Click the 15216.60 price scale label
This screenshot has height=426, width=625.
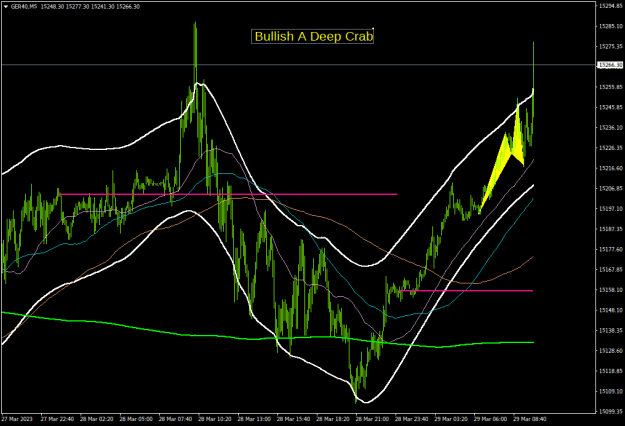click(610, 168)
